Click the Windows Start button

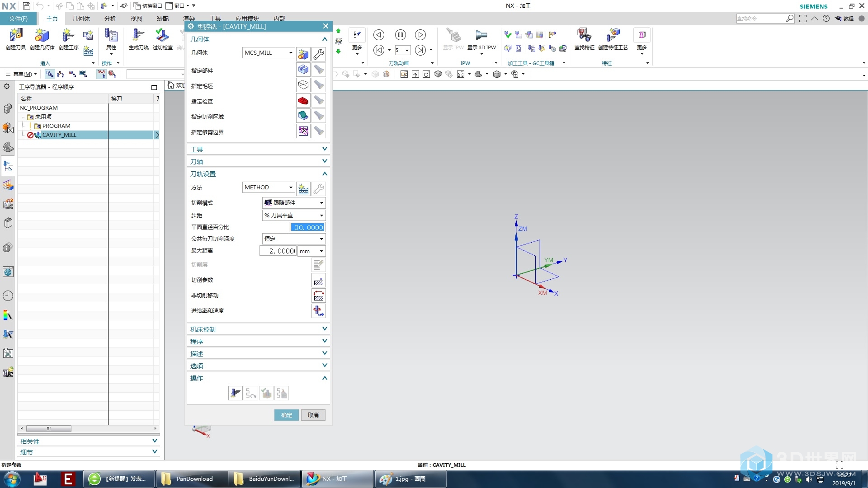(12, 479)
